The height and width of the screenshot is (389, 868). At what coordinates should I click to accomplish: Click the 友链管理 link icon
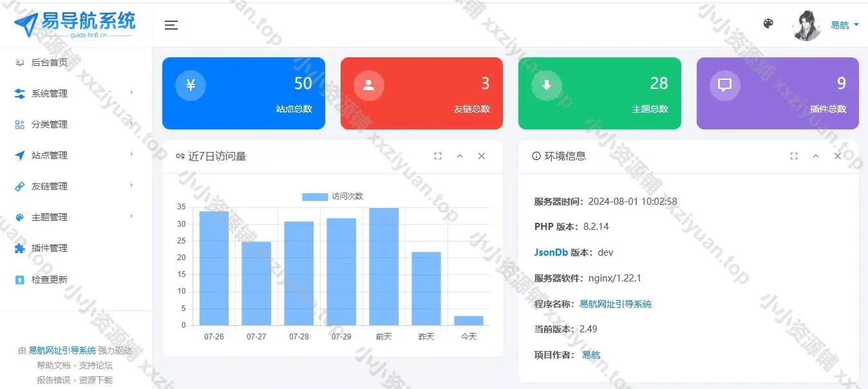point(19,186)
